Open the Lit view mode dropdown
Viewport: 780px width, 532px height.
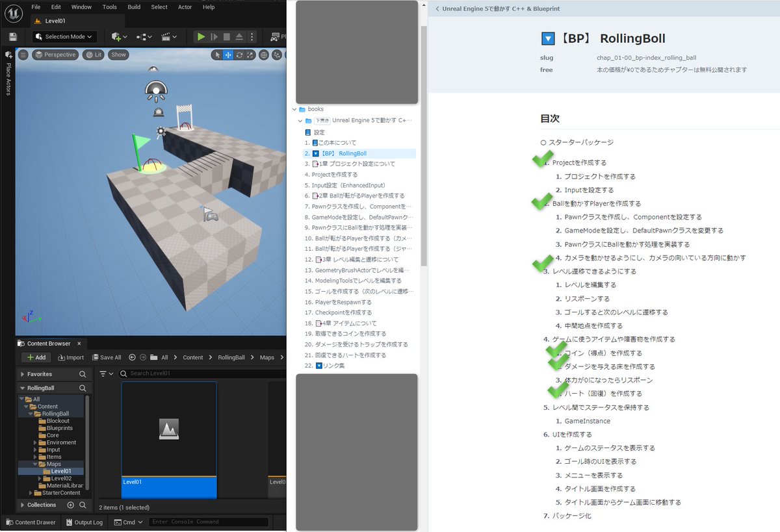(93, 55)
